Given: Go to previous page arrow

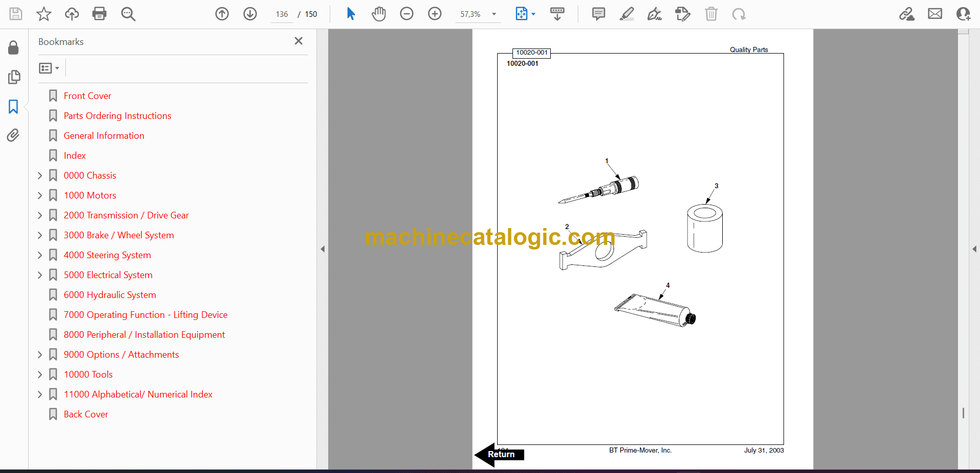Looking at the screenshot, I should 222,14.
